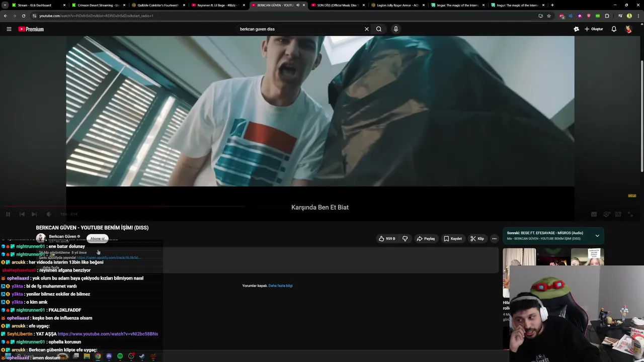Screen dimensions: 644x362
Task: Dislike the video
Action: tap(405, 239)
